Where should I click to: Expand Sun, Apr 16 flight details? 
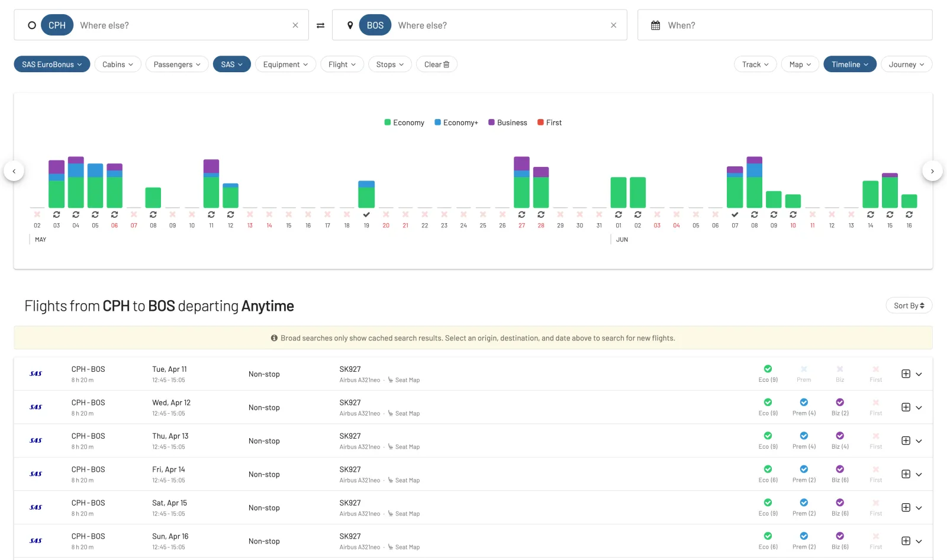919,541
